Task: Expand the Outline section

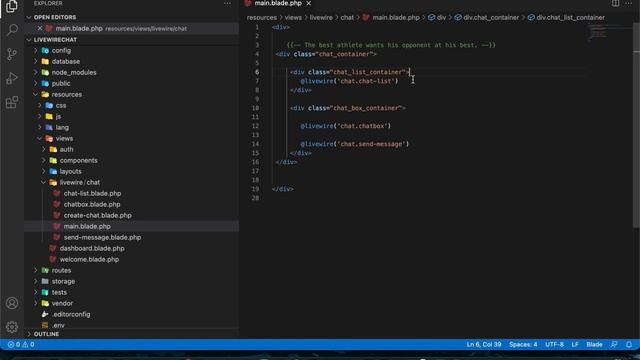Action: coord(46,334)
